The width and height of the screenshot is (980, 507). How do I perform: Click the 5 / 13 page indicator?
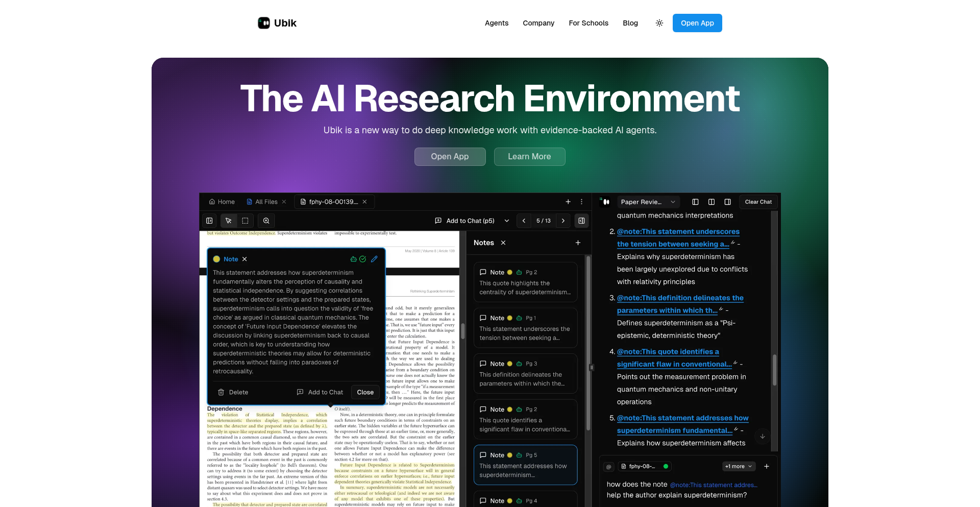pyautogui.click(x=544, y=221)
